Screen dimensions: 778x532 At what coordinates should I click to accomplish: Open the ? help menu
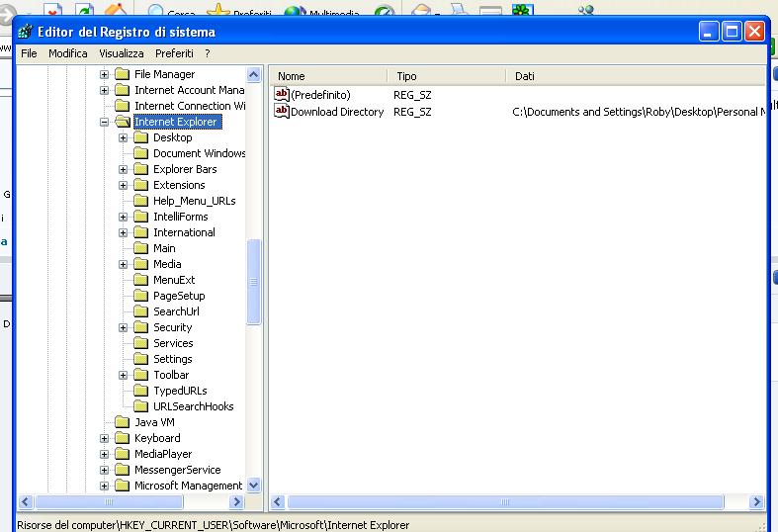208,53
